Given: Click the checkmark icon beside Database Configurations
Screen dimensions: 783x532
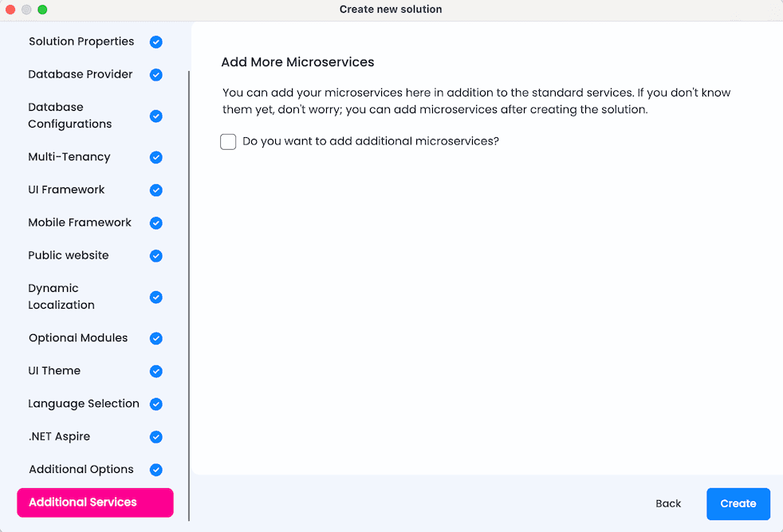Looking at the screenshot, I should 155,116.
